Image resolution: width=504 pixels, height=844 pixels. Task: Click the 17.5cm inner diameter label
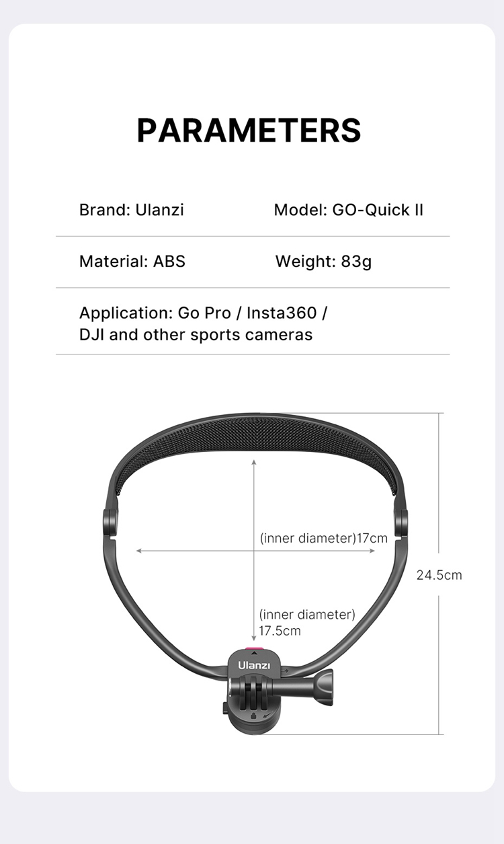pyautogui.click(x=306, y=623)
